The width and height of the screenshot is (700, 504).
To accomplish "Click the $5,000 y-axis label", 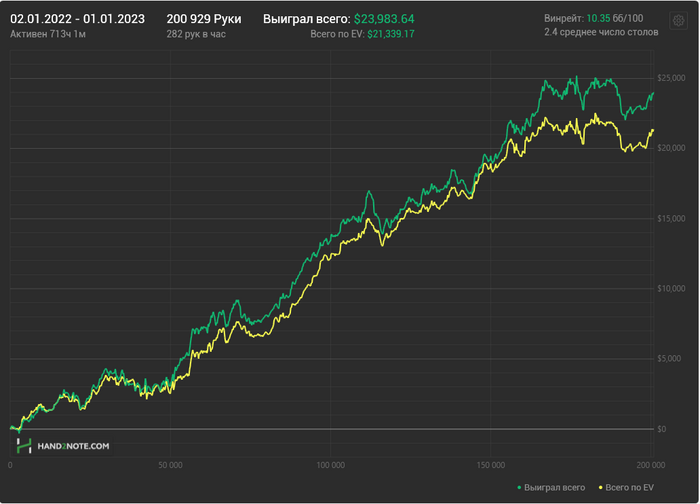I will click(x=669, y=358).
